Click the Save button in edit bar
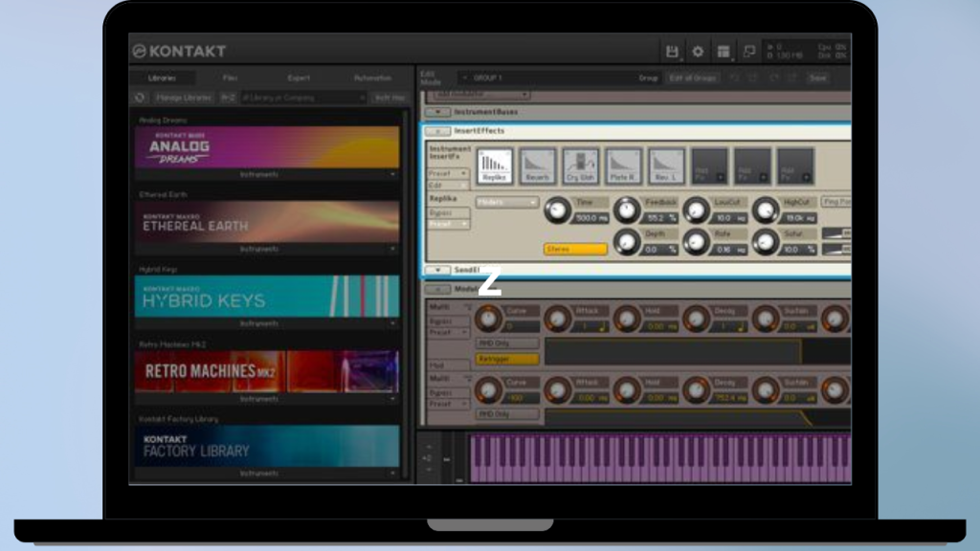This screenshot has width=980, height=551. pyautogui.click(x=818, y=78)
